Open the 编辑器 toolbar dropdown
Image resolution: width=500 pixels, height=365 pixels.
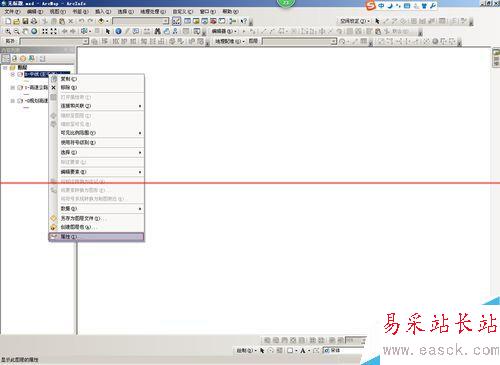coord(224,31)
